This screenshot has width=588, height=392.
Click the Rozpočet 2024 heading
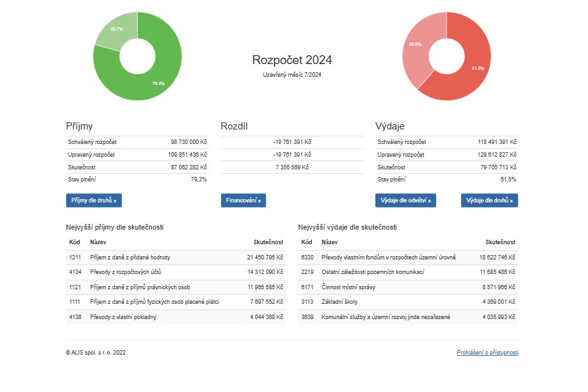click(x=291, y=60)
